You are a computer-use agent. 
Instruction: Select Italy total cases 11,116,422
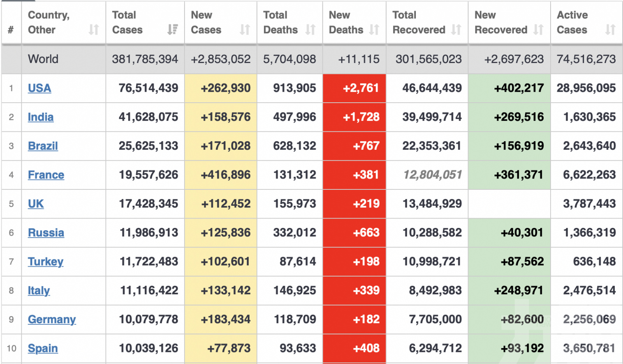(x=149, y=290)
